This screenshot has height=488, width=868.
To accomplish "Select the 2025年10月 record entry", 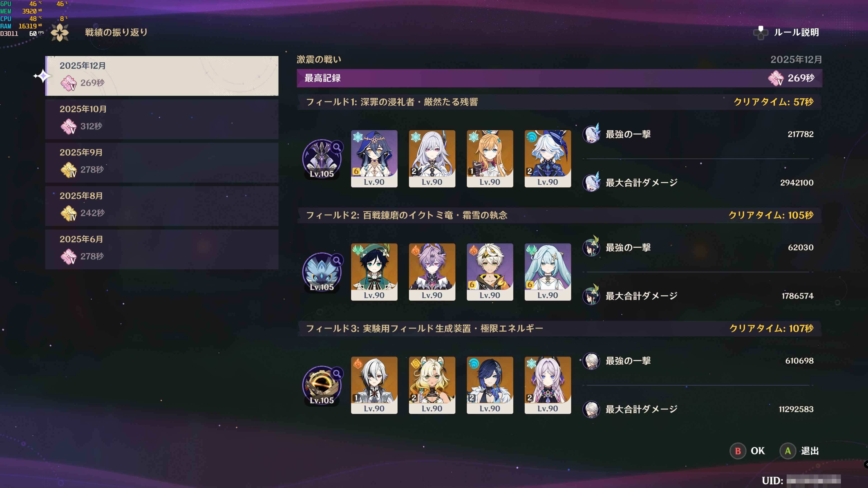I will [x=162, y=119].
